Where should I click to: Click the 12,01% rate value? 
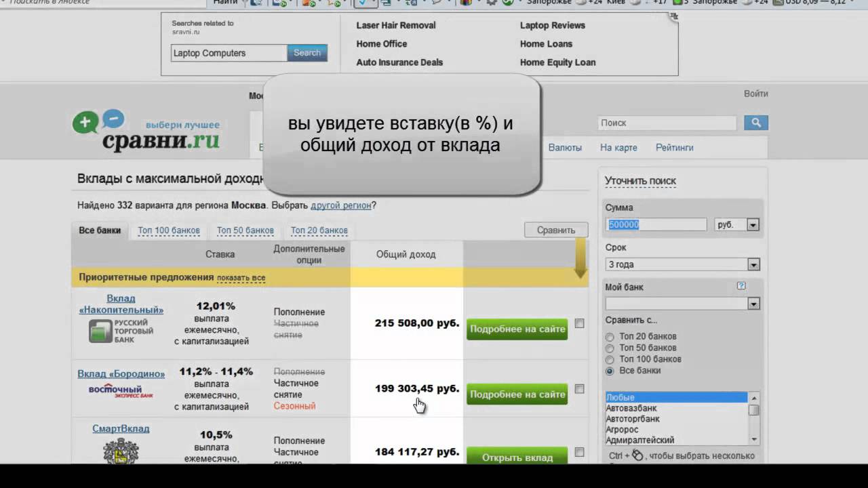pyautogui.click(x=216, y=306)
